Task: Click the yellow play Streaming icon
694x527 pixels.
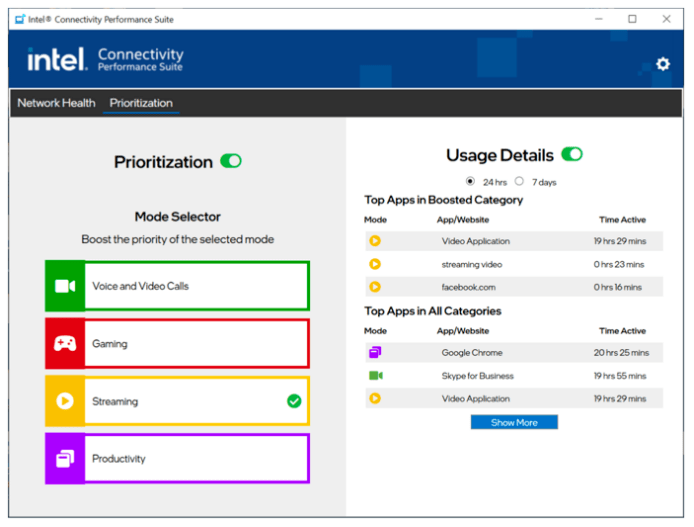Action: tap(65, 401)
